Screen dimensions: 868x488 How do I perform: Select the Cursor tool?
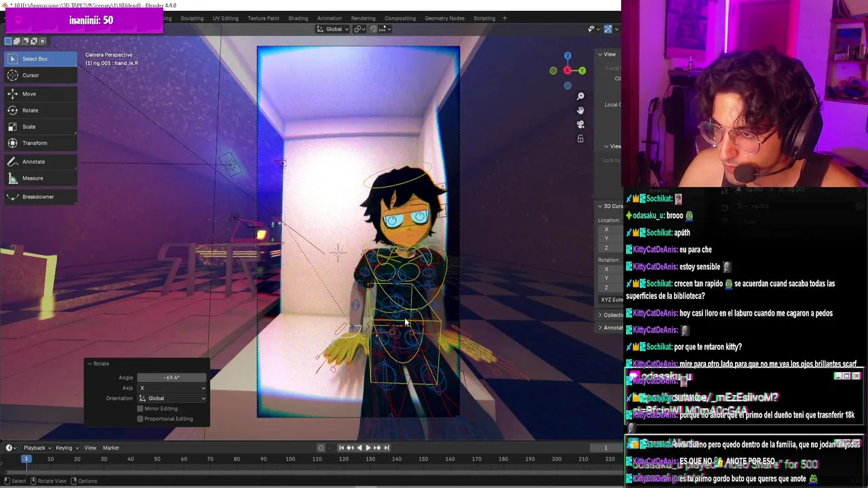coord(41,75)
